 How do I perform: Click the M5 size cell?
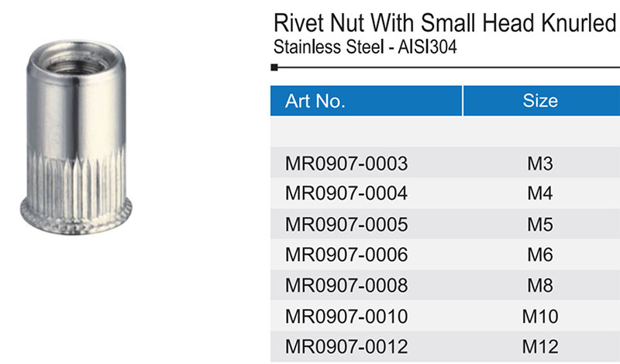click(539, 225)
